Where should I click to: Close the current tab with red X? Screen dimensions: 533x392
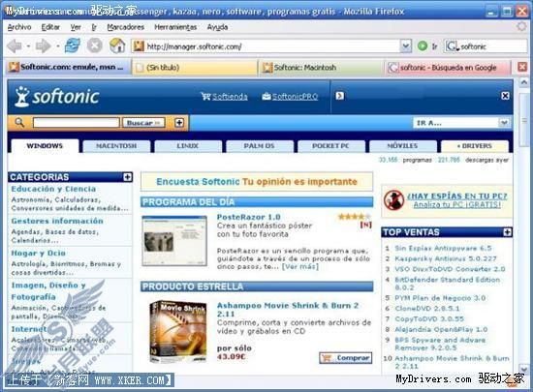coord(522,67)
